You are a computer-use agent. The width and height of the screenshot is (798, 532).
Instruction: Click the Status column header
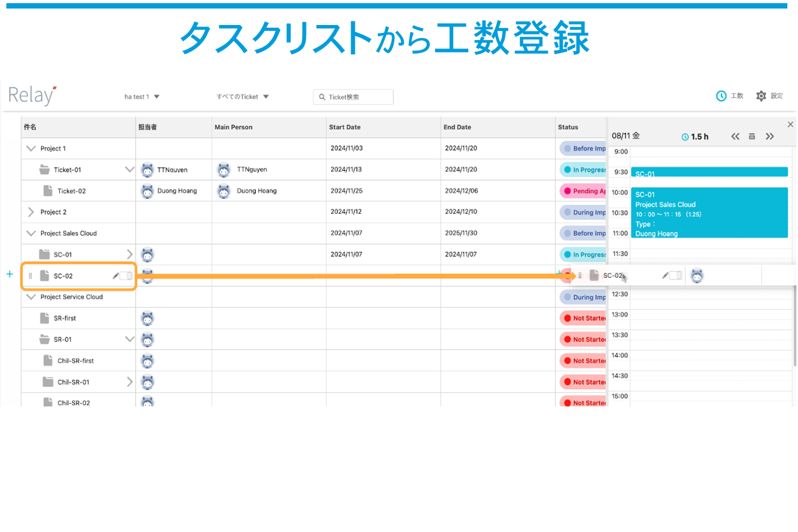pyautogui.click(x=568, y=127)
